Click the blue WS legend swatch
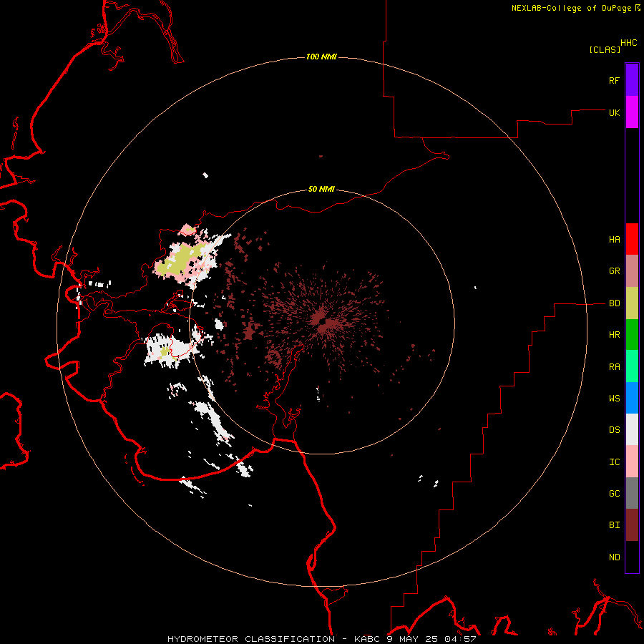This screenshot has width=644, height=644. 632,398
